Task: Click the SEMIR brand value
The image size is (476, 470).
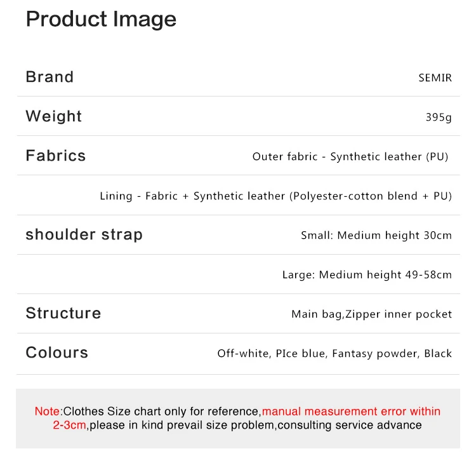Action: [x=435, y=77]
